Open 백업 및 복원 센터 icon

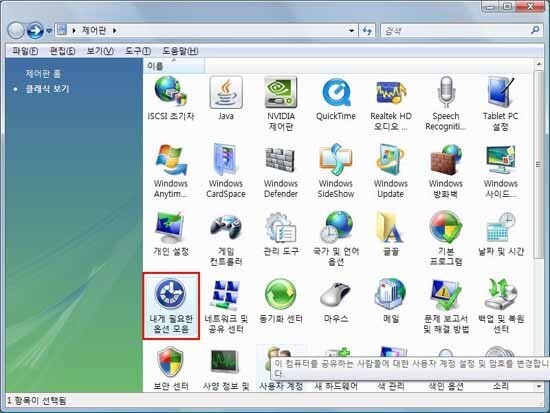(x=501, y=306)
